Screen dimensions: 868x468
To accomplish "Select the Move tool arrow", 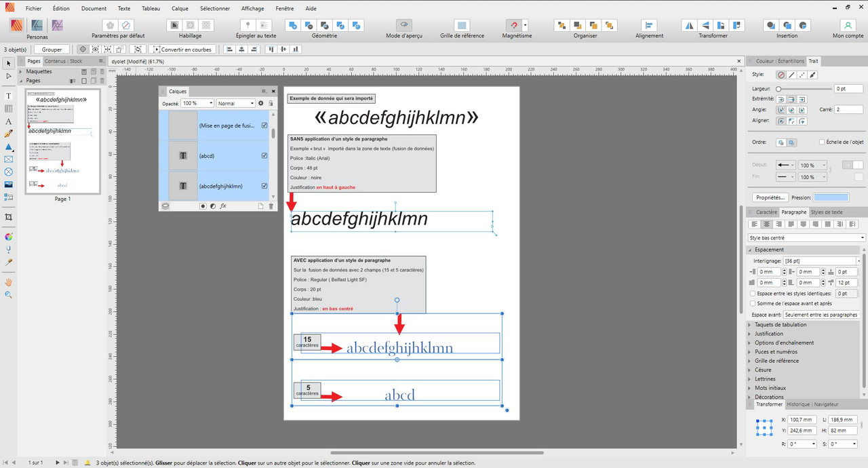I will tap(9, 63).
